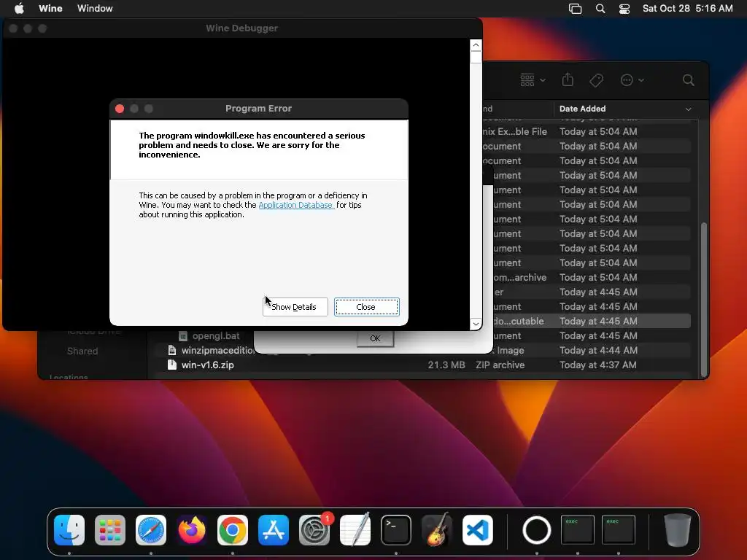Image resolution: width=747 pixels, height=560 pixels.
Task: Sort Finder by the Date Added column
Action: click(x=624, y=109)
